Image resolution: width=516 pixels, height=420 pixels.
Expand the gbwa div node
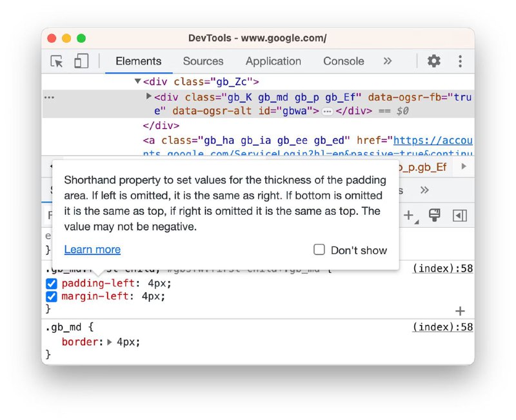[149, 96]
